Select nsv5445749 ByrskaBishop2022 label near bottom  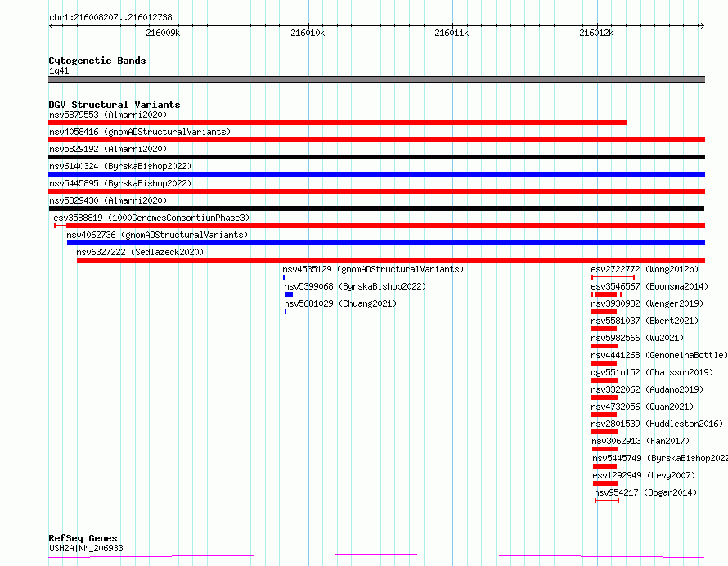pyautogui.click(x=660, y=458)
